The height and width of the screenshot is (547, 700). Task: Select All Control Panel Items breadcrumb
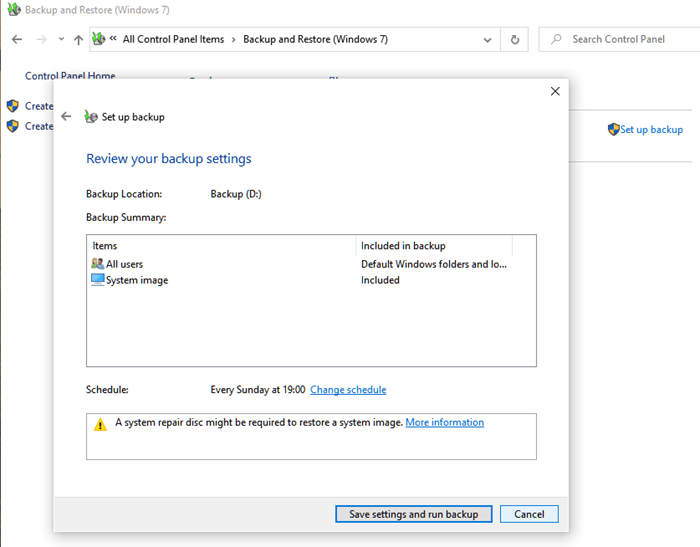pyautogui.click(x=173, y=39)
